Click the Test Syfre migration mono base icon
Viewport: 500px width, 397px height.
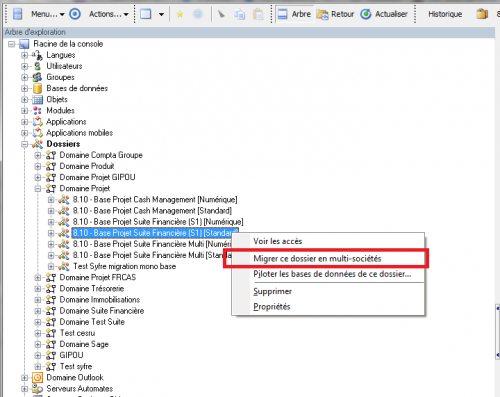pos(64,266)
